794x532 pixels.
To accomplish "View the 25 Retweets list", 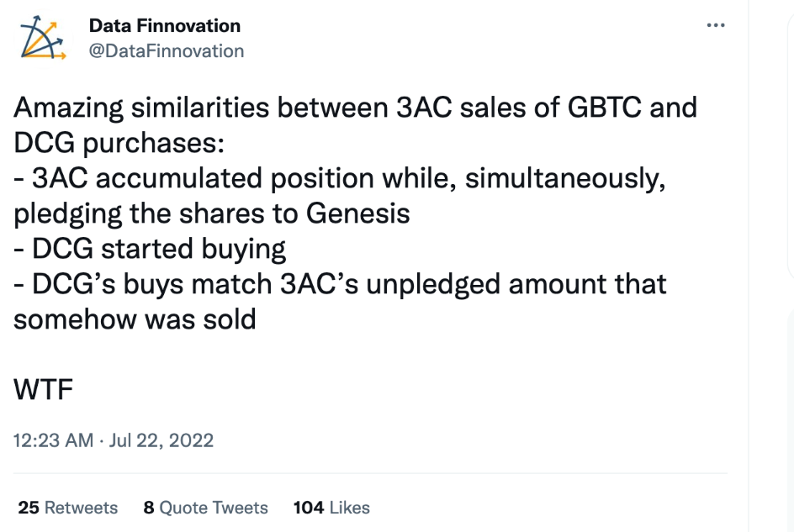I will pos(68,507).
